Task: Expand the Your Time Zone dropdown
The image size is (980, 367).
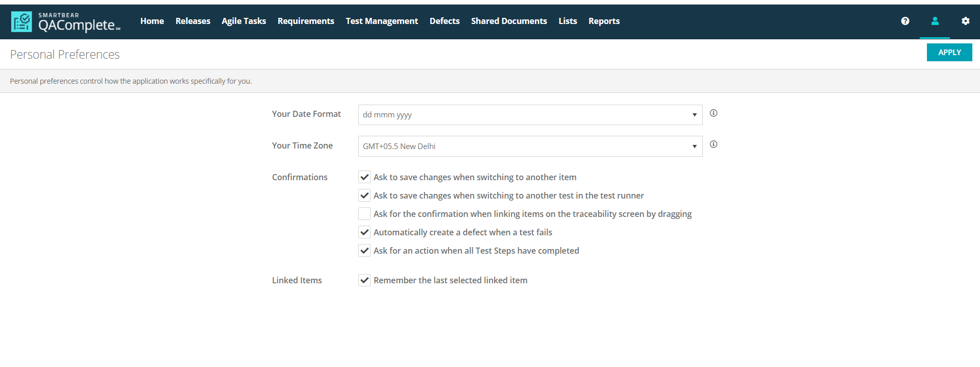Action: (x=530, y=146)
